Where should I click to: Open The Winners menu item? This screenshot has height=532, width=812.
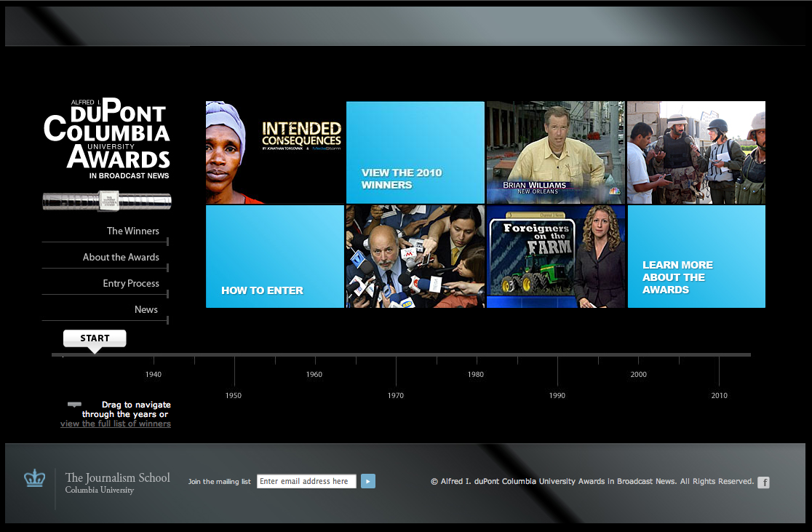point(133,231)
